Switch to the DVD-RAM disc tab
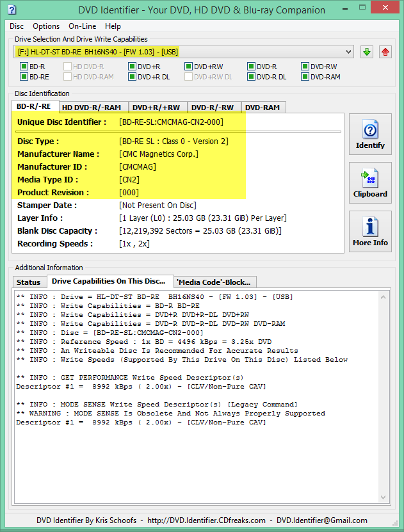 (x=263, y=108)
